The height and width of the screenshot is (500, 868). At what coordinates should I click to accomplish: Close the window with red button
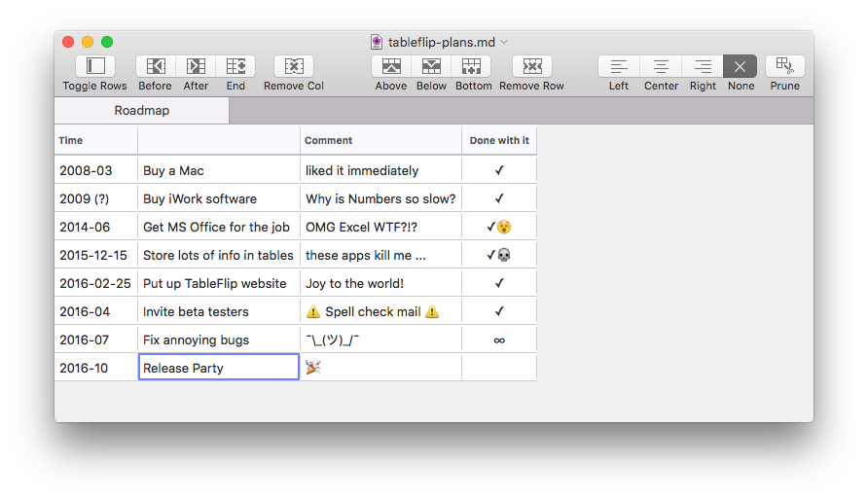(x=68, y=42)
